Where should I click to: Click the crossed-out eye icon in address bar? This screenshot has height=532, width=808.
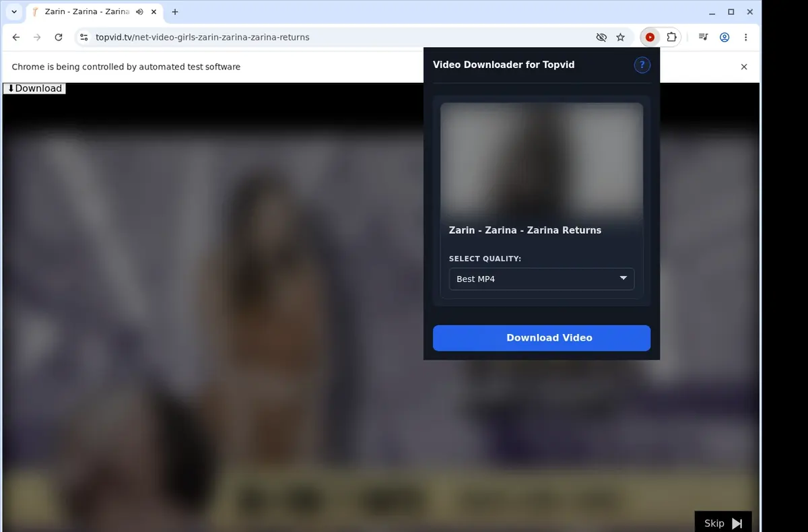(x=601, y=38)
